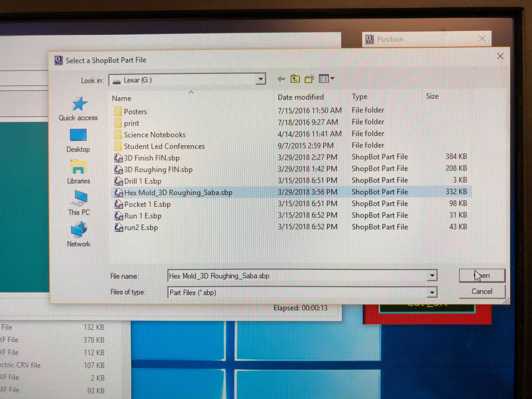The height and width of the screenshot is (399, 532).
Task: Click the Run 1 E.sbp file icon
Action: [119, 216]
